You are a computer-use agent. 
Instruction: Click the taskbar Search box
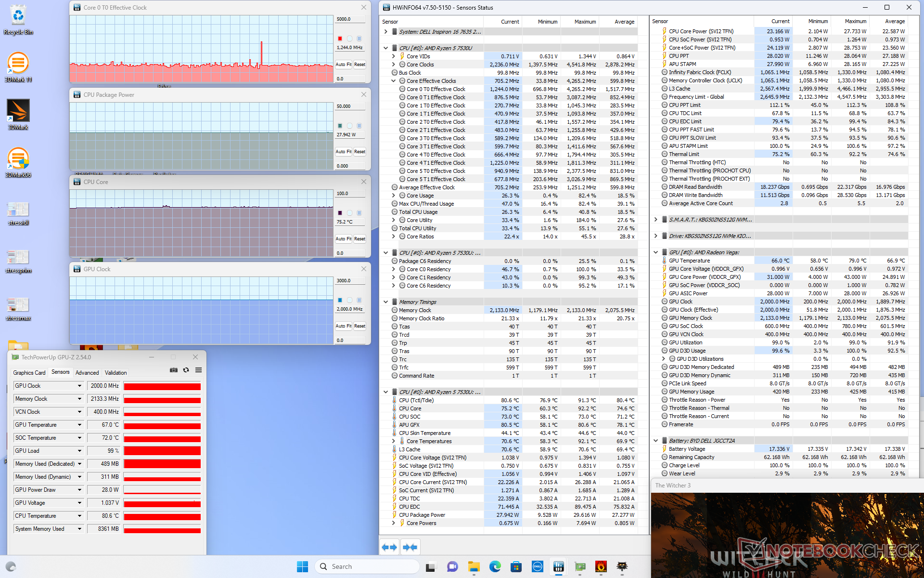[367, 566]
